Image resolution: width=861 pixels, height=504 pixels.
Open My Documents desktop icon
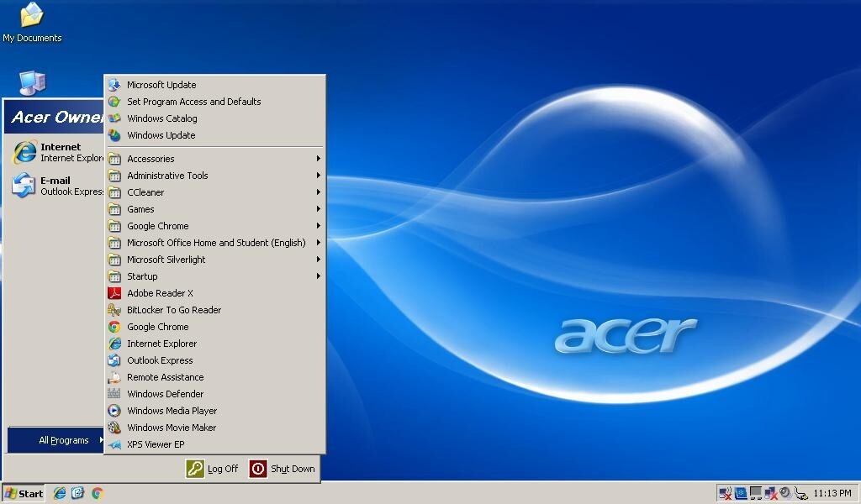coord(32,23)
